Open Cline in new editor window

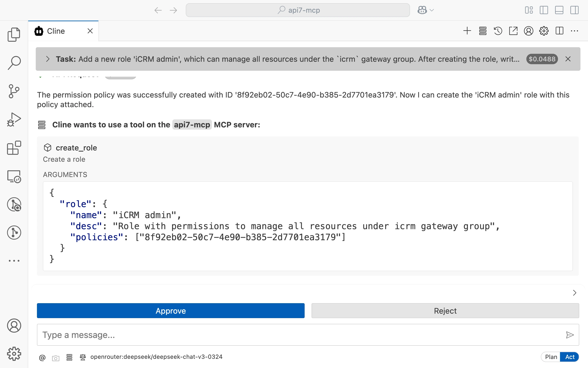click(513, 31)
